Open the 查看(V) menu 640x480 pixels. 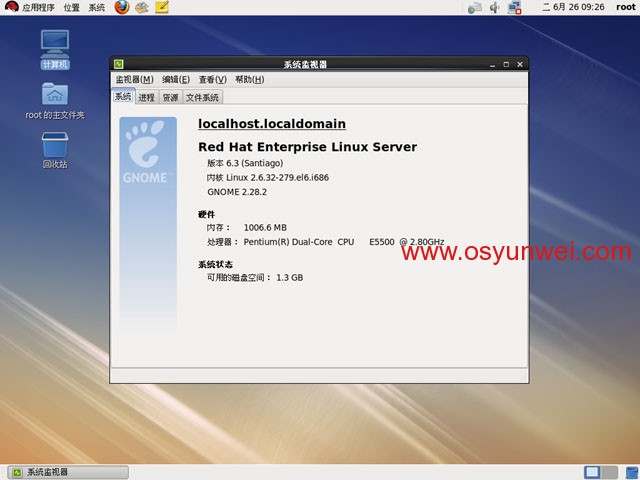[x=212, y=80]
